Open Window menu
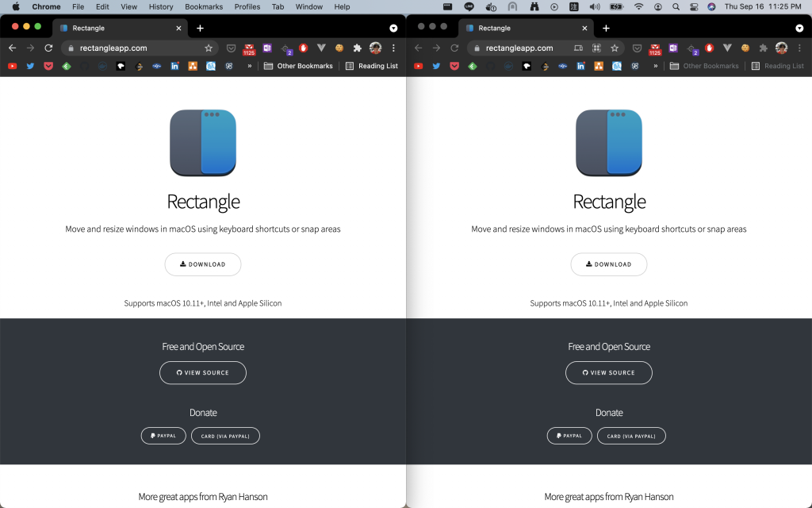Viewport: 812px width, 508px height. (x=309, y=6)
